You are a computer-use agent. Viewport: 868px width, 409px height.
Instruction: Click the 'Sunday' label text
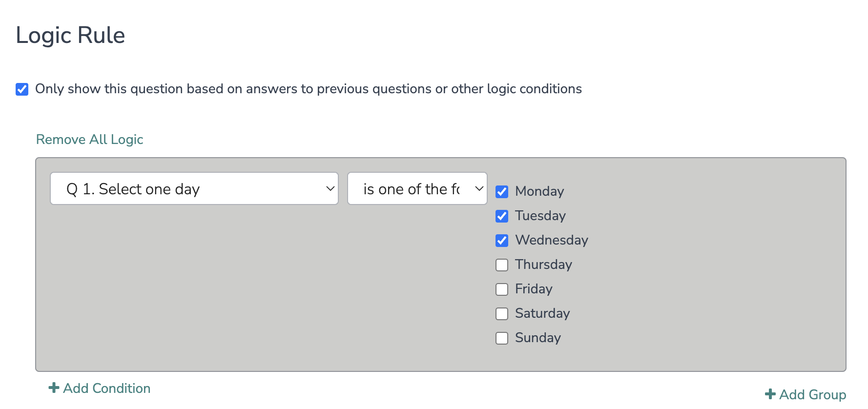point(538,338)
